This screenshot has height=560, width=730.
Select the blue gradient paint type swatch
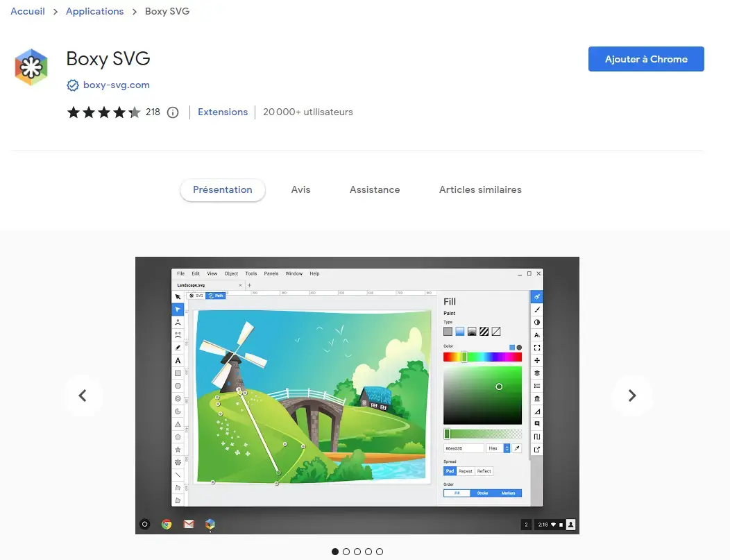(460, 332)
